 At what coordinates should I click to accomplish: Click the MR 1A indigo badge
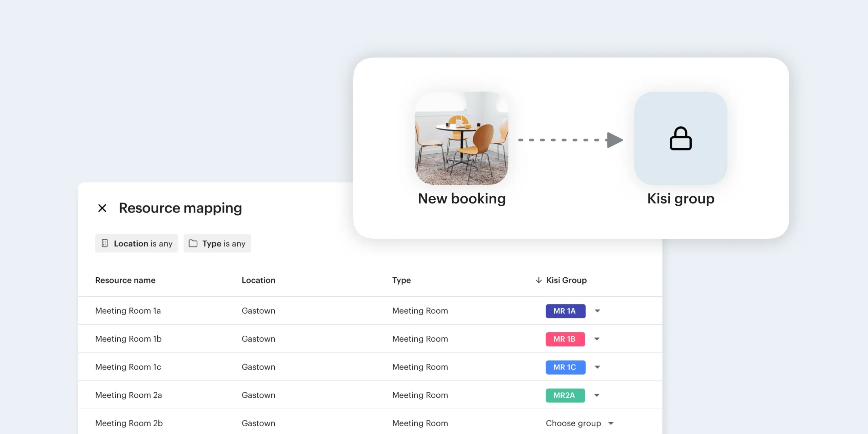tap(565, 311)
